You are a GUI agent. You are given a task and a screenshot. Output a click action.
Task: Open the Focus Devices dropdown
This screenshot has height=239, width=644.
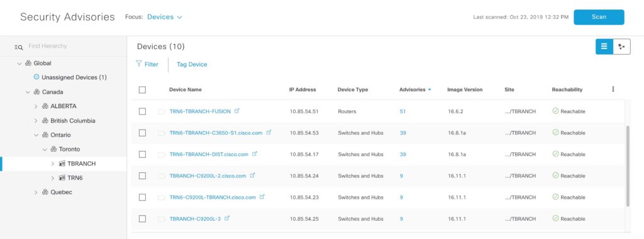coord(165,17)
